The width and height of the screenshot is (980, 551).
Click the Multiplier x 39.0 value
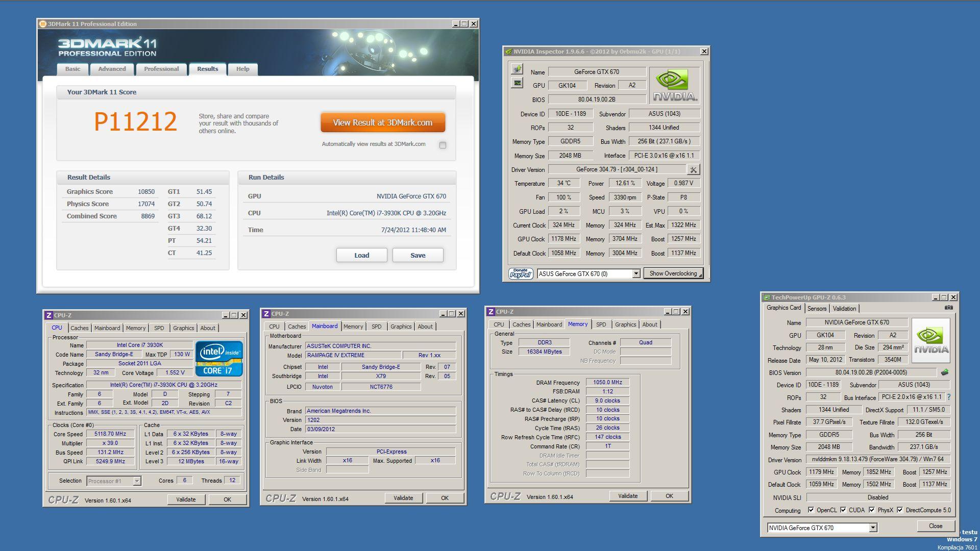click(x=110, y=443)
